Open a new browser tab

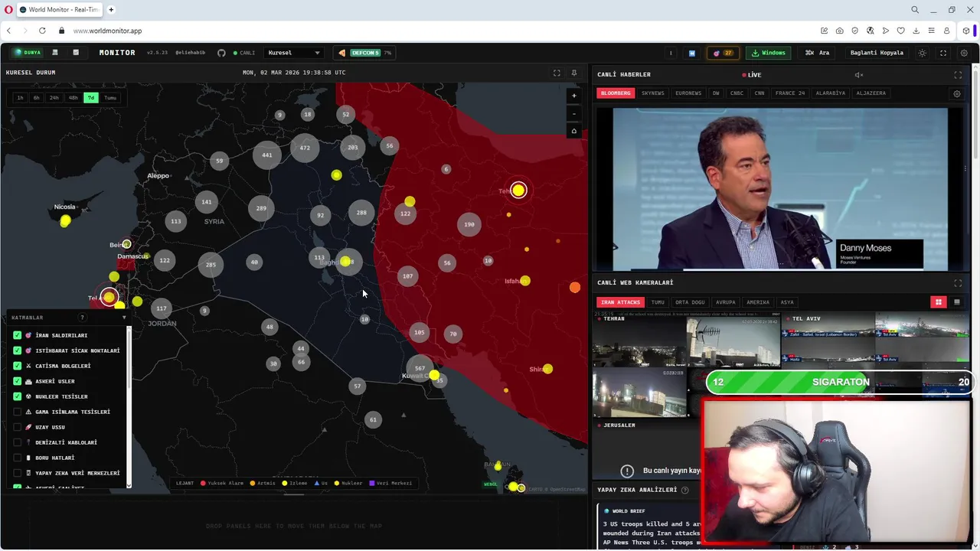coord(111,10)
